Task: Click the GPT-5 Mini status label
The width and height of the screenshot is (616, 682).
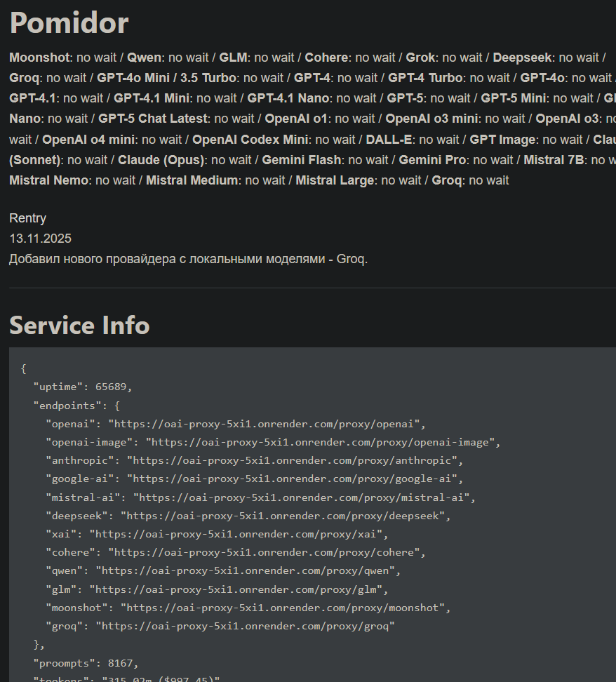Action: point(513,98)
